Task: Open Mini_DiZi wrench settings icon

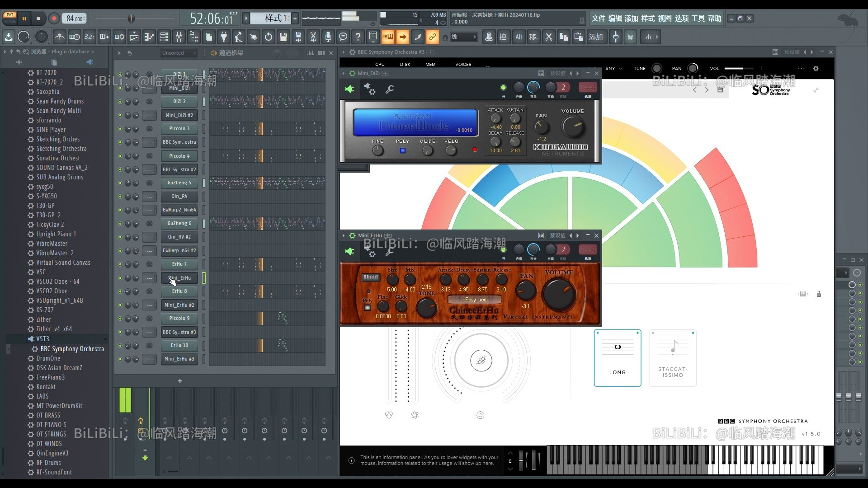Action: tap(389, 89)
